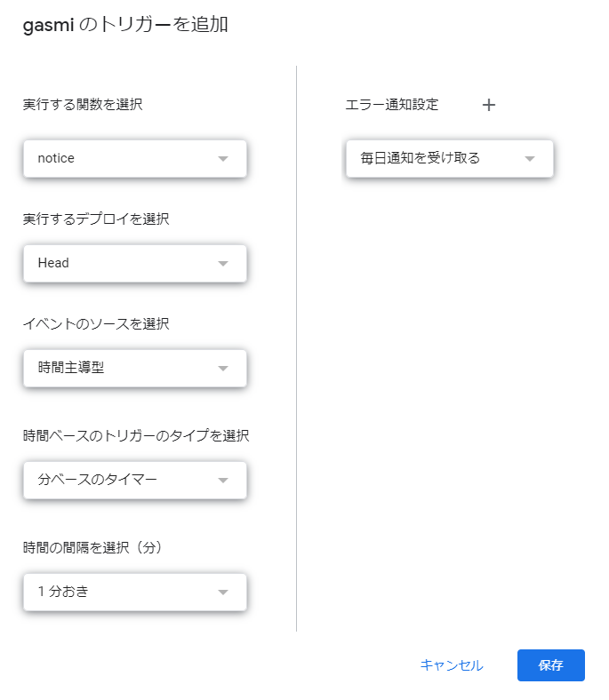Click the イベントのソースを選択 label

coord(96,323)
